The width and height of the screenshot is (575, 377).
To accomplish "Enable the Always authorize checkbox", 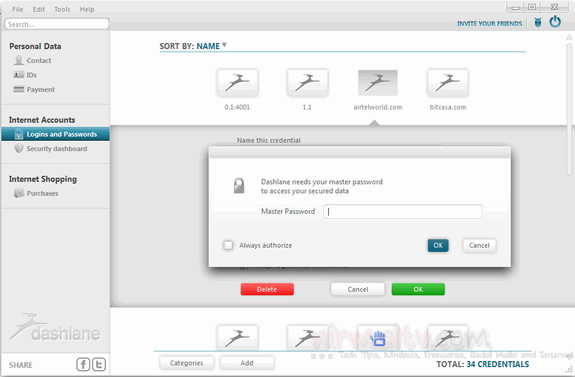I will (x=228, y=245).
